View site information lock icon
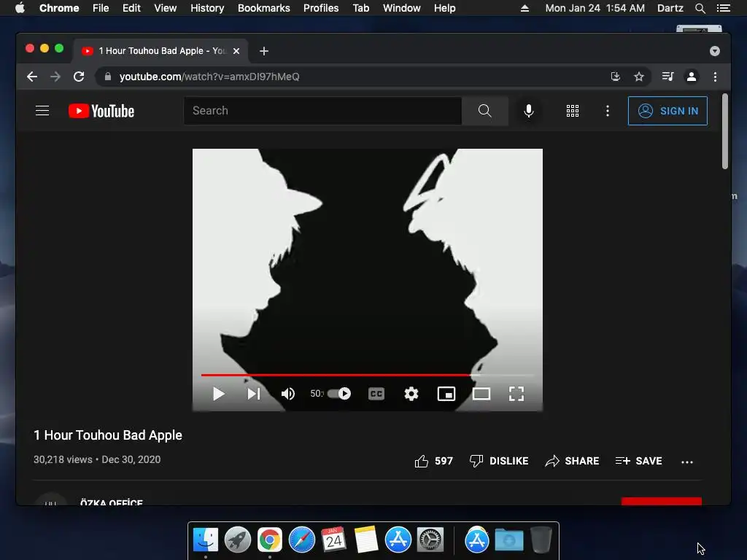 tap(108, 77)
